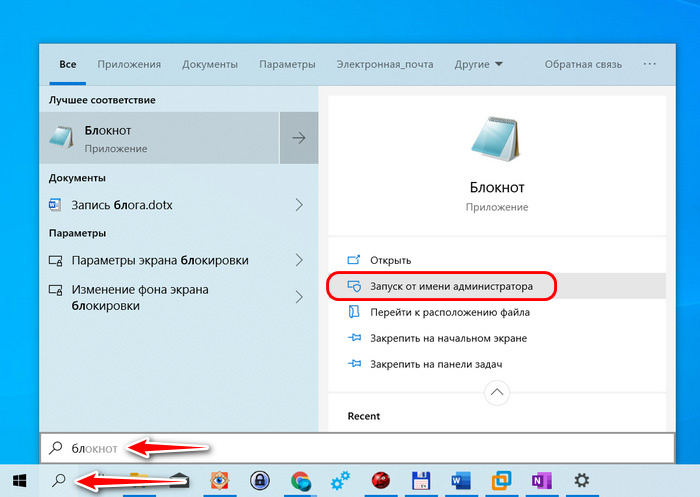Open Settings gear in the taskbar
This screenshot has height=497, width=700.
click(581, 480)
